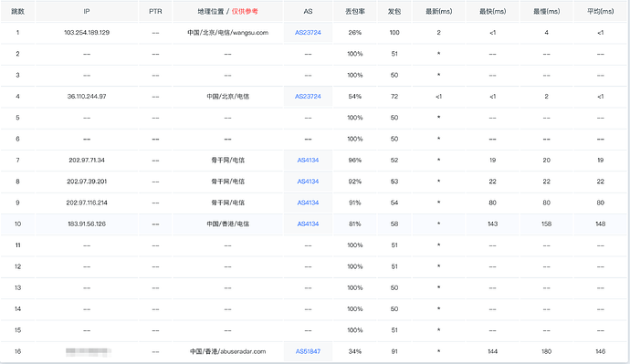Screen dimensions: 630x364
Task: Click hop number 10 cell
Action: [x=17, y=224]
